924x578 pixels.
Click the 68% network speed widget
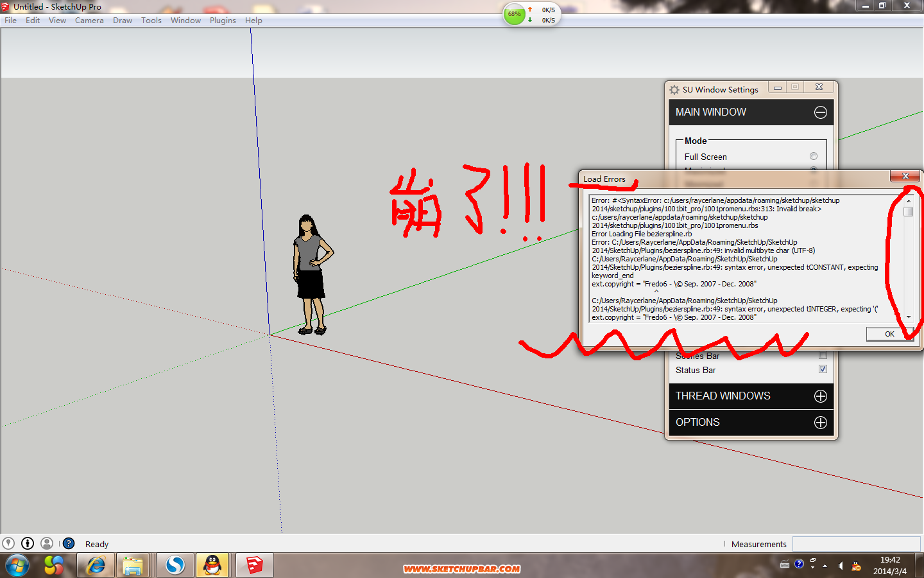pyautogui.click(x=531, y=14)
